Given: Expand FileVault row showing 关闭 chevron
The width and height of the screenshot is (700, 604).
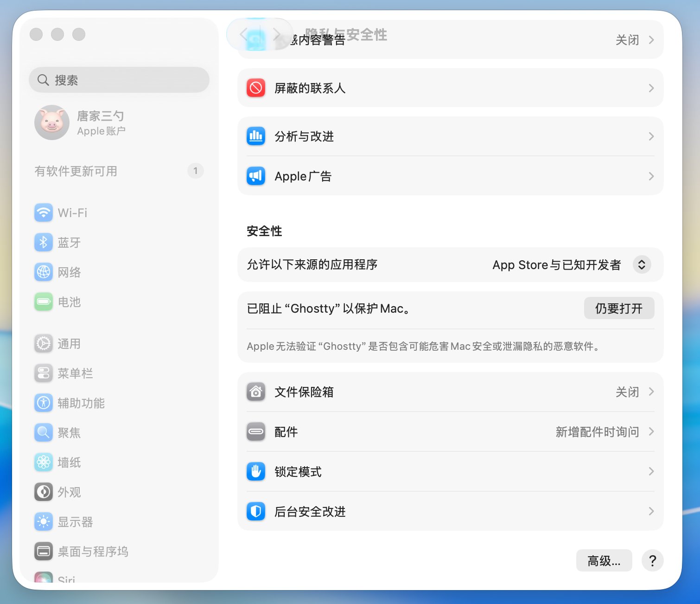Looking at the screenshot, I should 651,392.
